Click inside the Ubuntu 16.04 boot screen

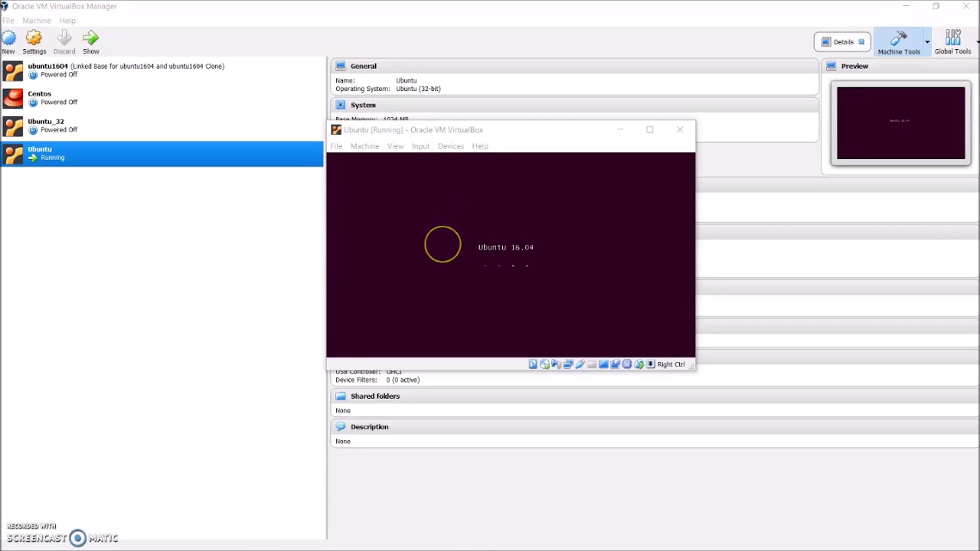pos(511,255)
